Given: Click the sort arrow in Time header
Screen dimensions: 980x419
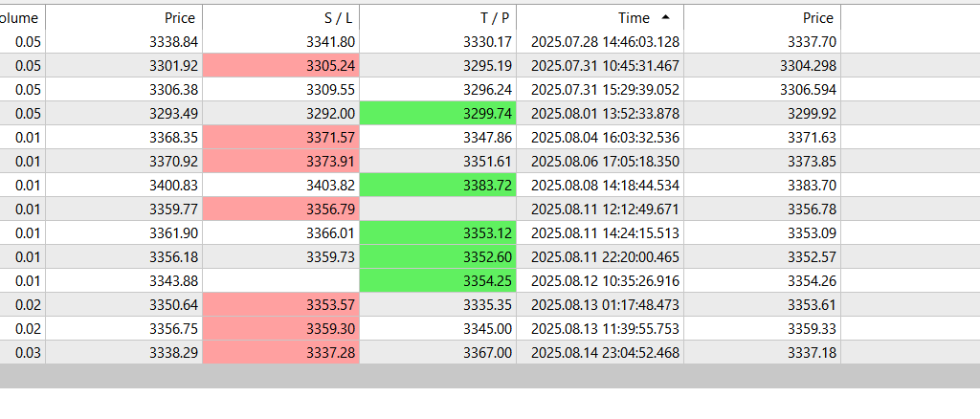Looking at the screenshot, I should click(666, 17).
